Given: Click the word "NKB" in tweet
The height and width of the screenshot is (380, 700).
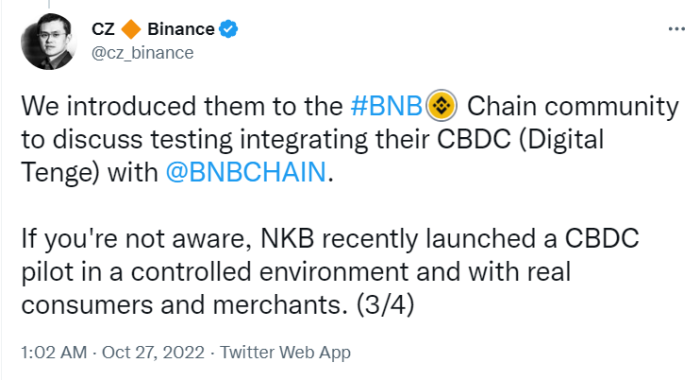Looking at the screenshot, I should [x=287, y=238].
